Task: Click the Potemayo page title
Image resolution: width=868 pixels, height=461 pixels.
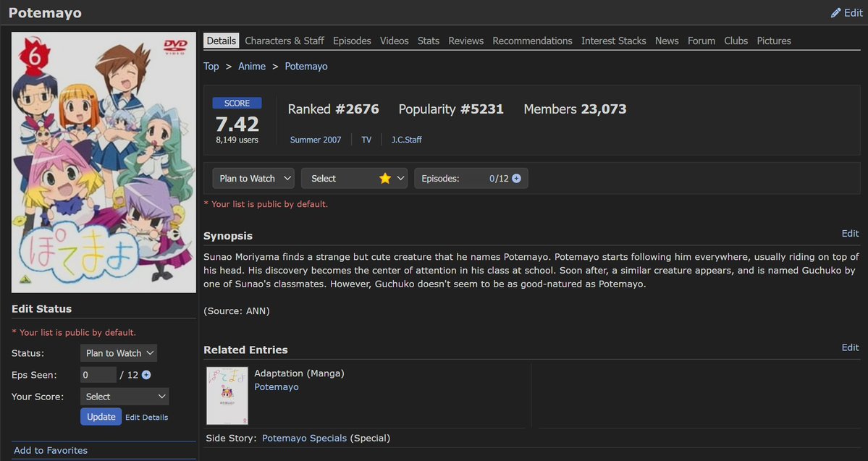Action: tap(45, 13)
